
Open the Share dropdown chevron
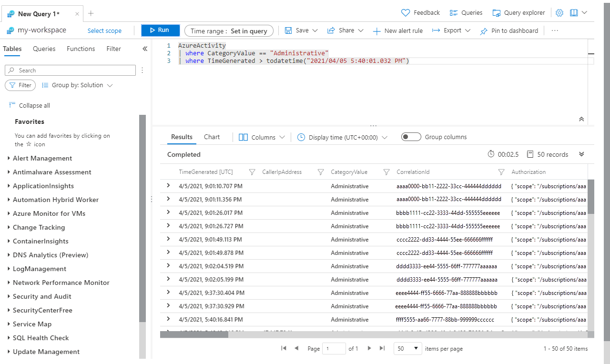(x=361, y=30)
